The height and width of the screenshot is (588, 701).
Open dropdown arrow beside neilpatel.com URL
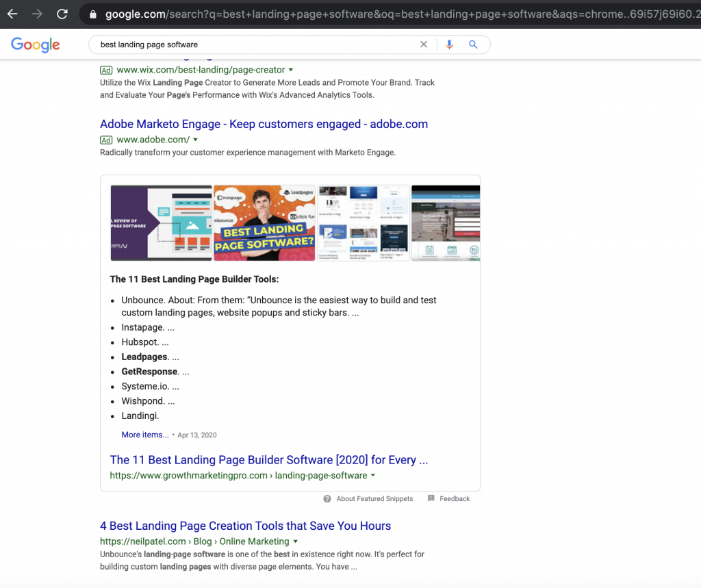[296, 541]
